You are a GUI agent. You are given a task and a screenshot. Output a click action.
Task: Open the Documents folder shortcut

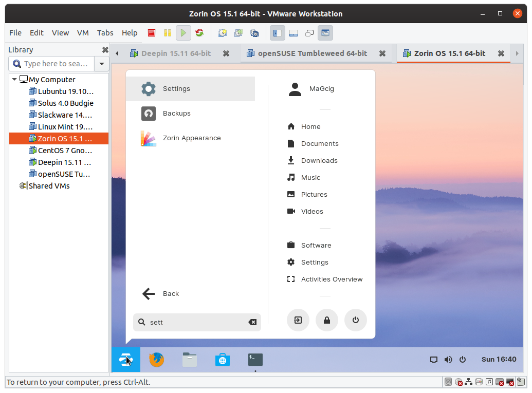pos(313,143)
